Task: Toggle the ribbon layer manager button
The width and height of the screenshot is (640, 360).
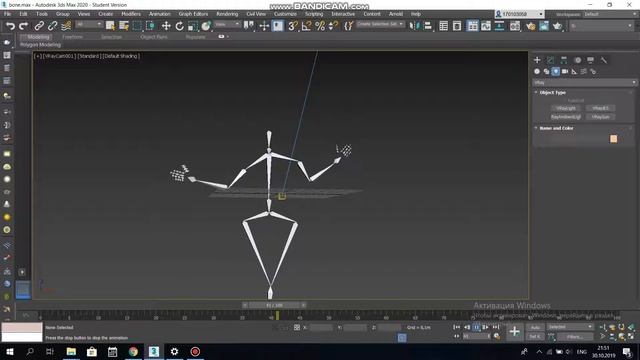Action: point(472,26)
